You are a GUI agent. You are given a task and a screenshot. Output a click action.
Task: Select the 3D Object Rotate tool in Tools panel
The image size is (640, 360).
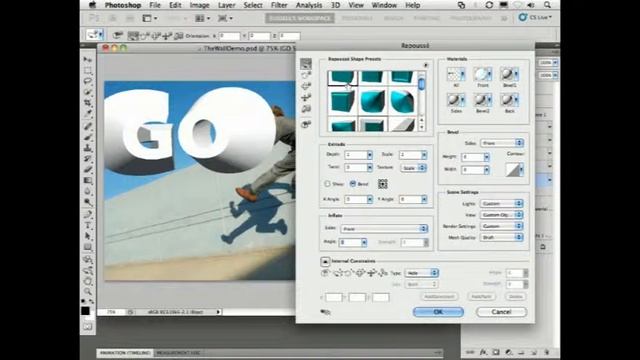[x=88, y=260]
